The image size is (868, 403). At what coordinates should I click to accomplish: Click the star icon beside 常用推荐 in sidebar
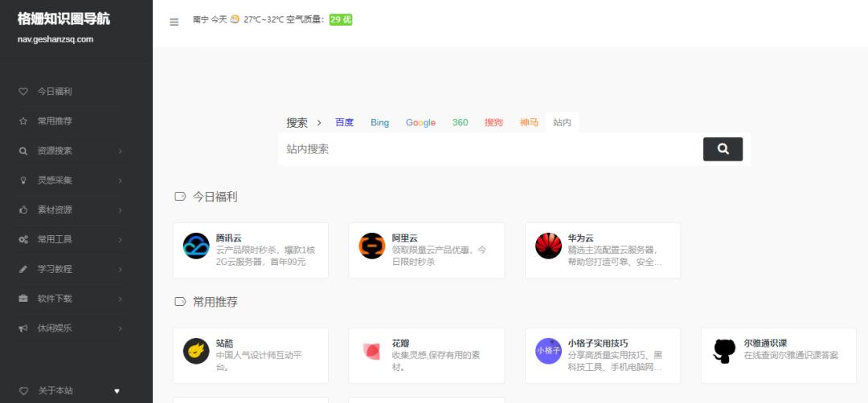(x=23, y=121)
